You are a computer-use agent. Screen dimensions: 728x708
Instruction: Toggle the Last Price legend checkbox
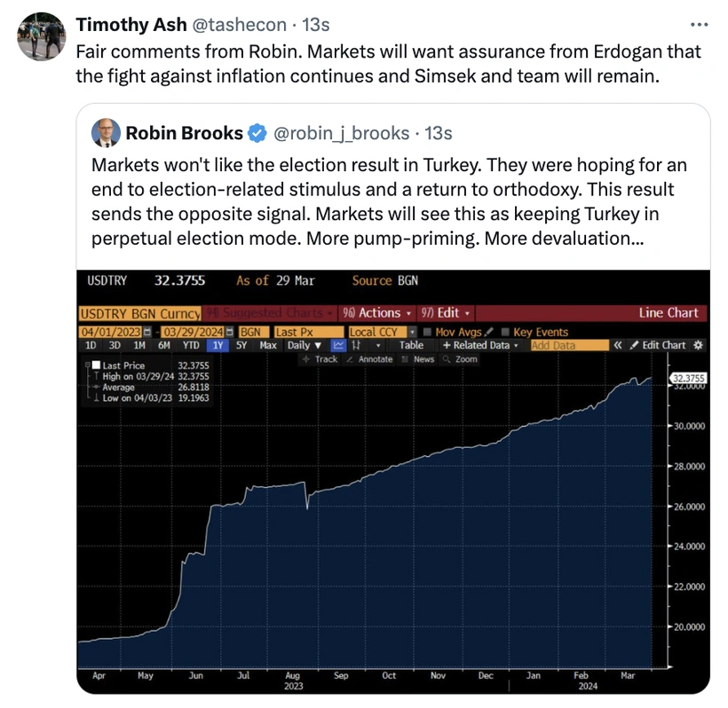click(97, 366)
